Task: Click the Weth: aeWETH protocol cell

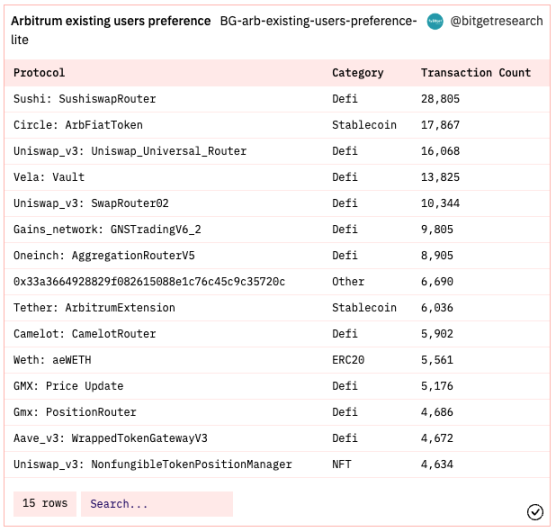Action: (52, 360)
